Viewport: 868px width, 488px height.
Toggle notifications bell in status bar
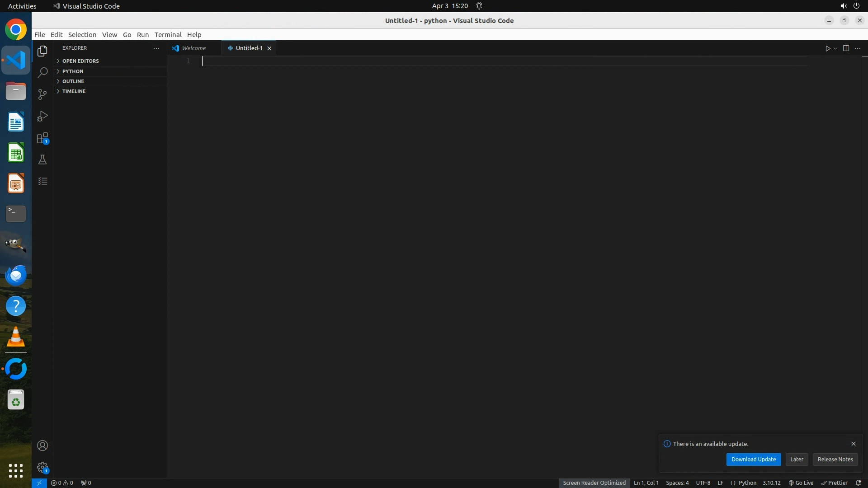pyautogui.click(x=858, y=483)
